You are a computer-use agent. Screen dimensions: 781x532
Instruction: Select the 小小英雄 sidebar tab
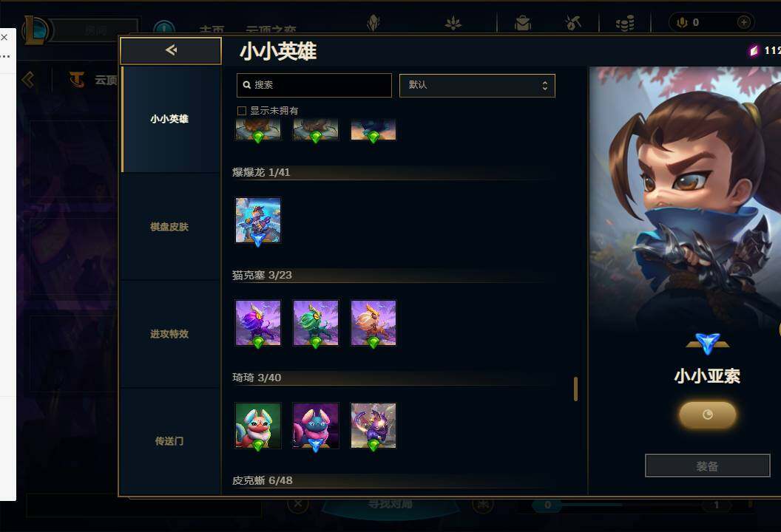pyautogui.click(x=170, y=119)
